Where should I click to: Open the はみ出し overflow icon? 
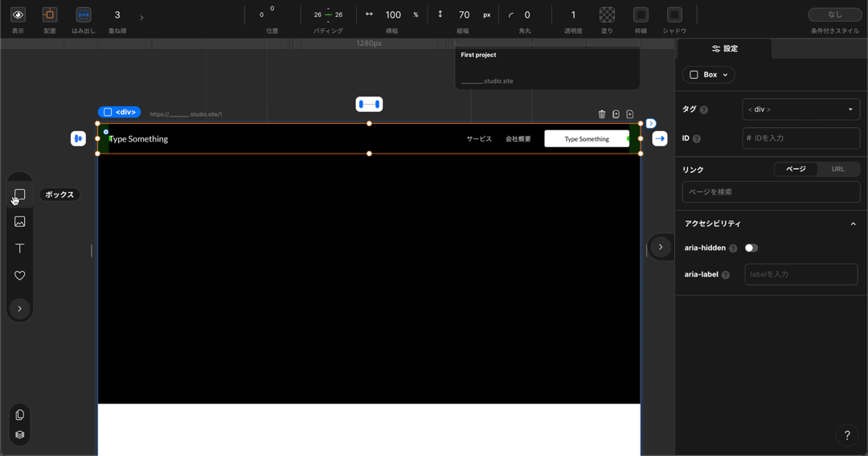[84, 15]
